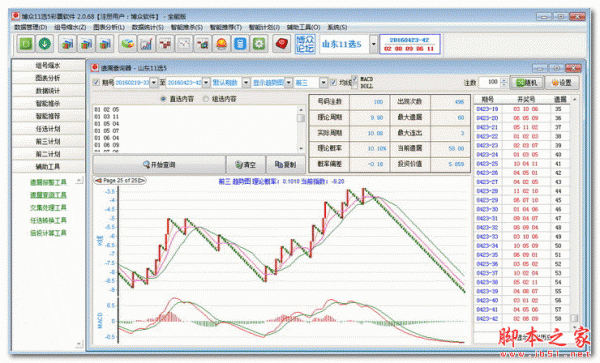
Task: Select the 前三计划 sidebar section
Action: 48,142
